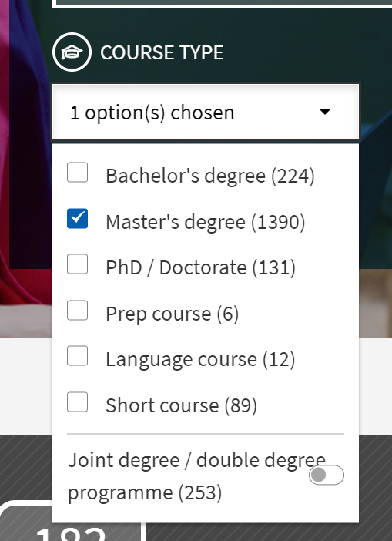Uncheck the Master's degree checkbox

pos(77,218)
